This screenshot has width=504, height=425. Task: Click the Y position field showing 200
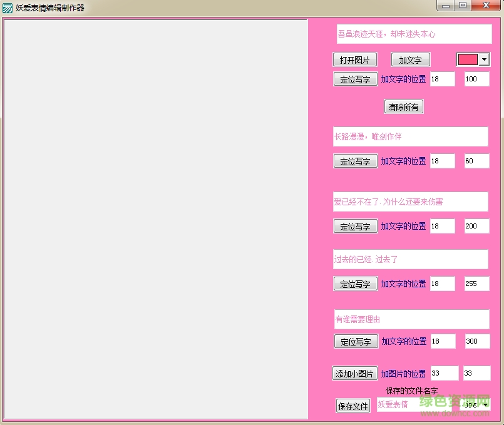point(476,226)
